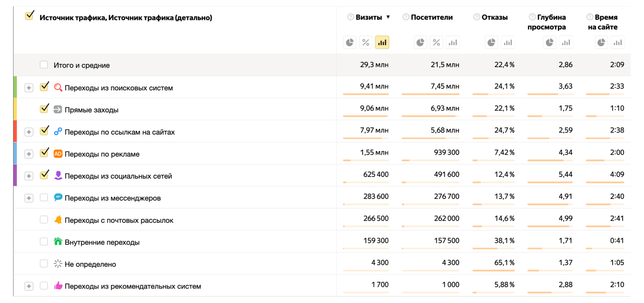Click the pink thumbs-up icon
644x303 pixels.
tap(58, 285)
